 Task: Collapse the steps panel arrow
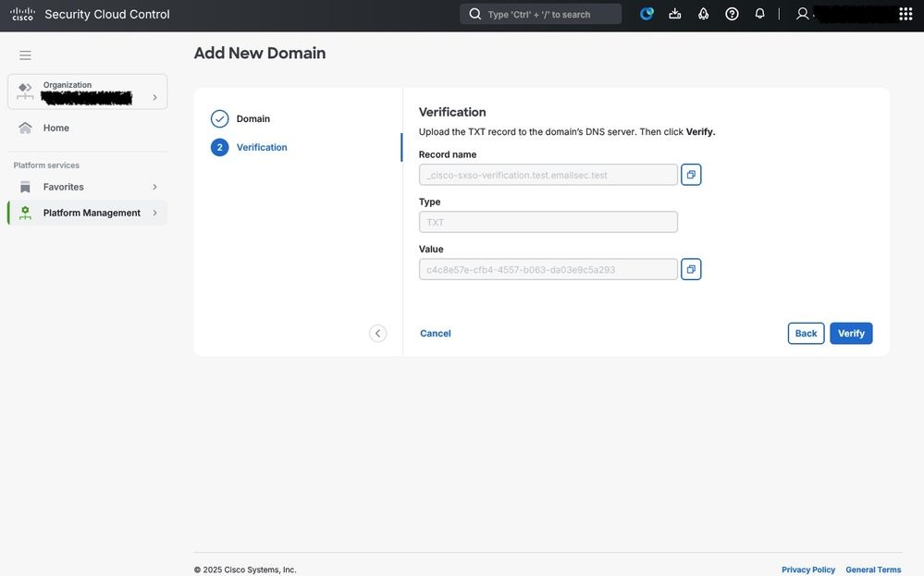(377, 334)
